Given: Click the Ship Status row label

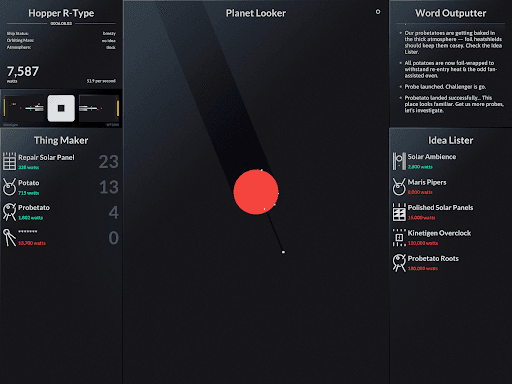Looking at the screenshot, I should coord(18,33).
